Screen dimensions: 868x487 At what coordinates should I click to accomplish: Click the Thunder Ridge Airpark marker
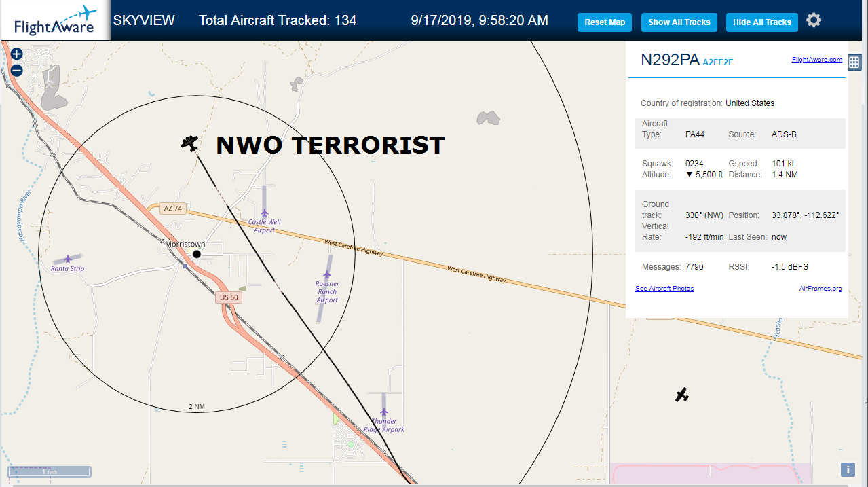click(x=384, y=412)
